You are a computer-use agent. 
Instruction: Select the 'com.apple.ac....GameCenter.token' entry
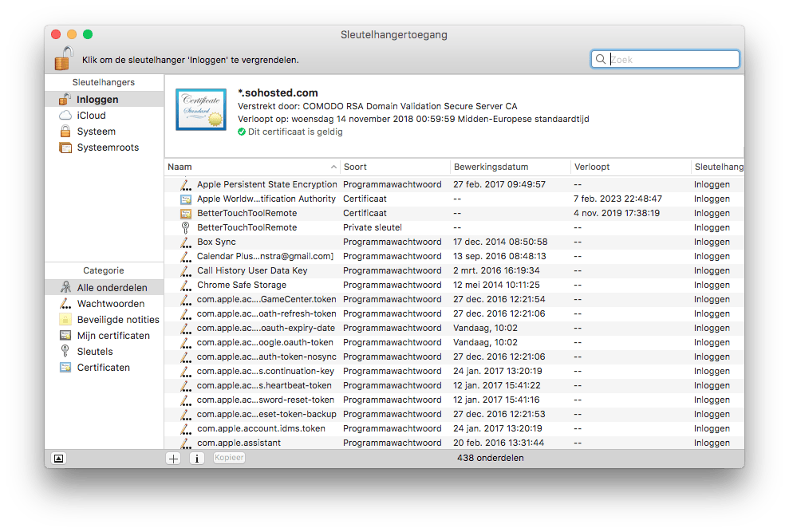coord(454,299)
